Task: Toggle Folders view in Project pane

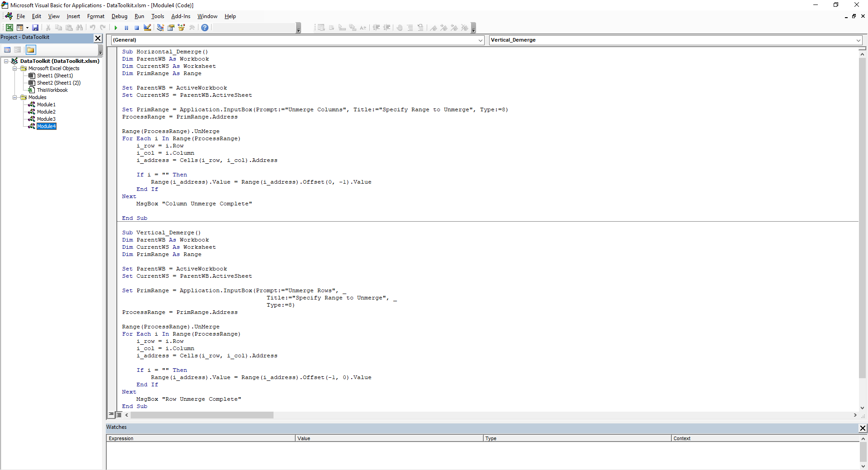Action: (30, 50)
